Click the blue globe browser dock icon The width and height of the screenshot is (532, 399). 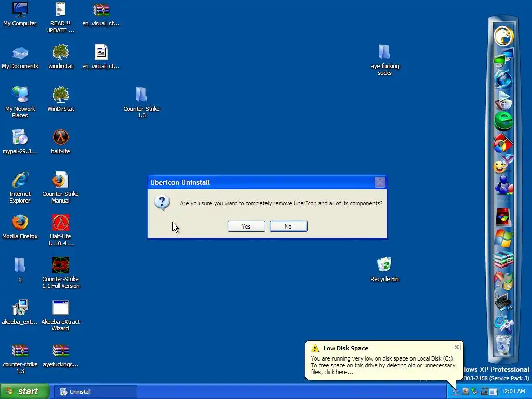click(503, 79)
